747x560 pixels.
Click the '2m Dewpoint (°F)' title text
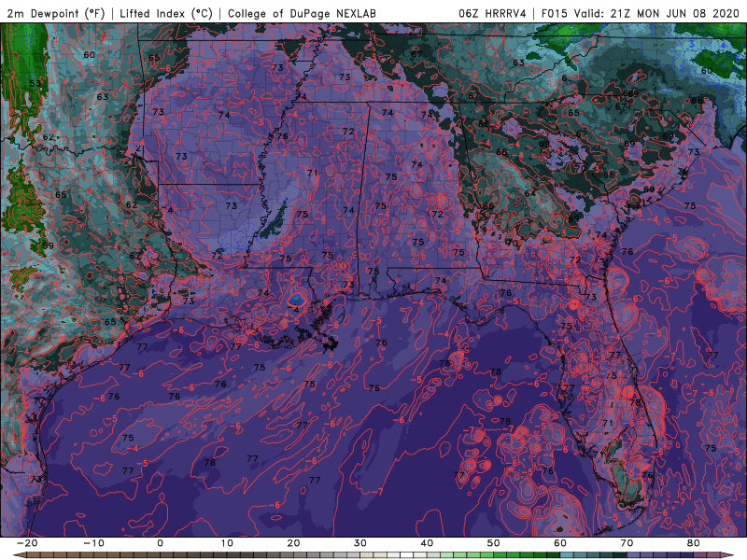click(x=56, y=13)
